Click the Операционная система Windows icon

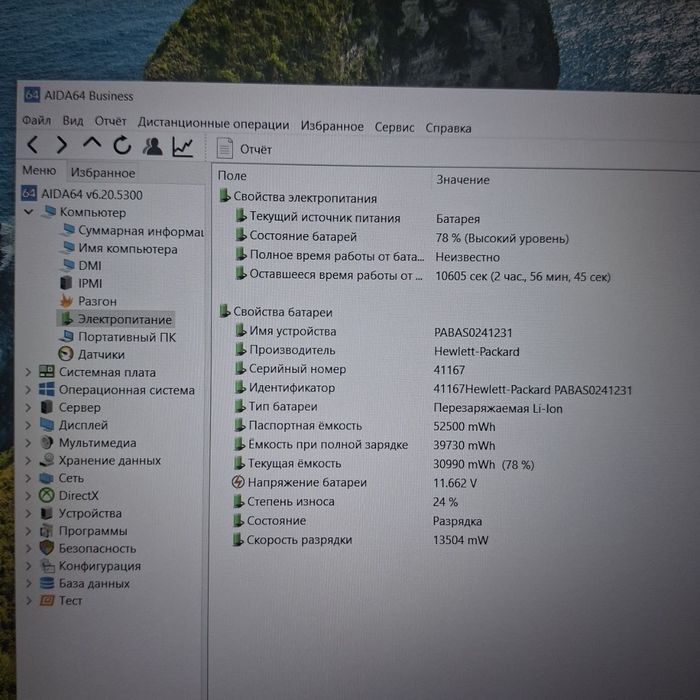pos(46,389)
